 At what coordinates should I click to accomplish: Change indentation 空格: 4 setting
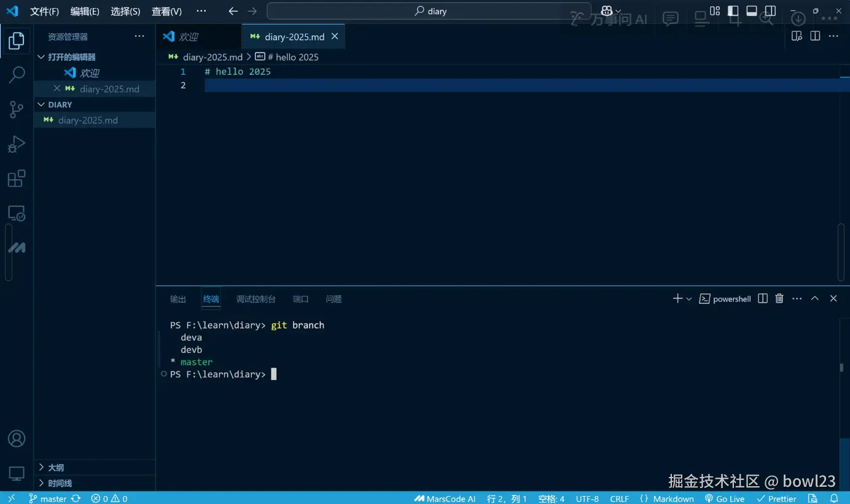[551, 498]
